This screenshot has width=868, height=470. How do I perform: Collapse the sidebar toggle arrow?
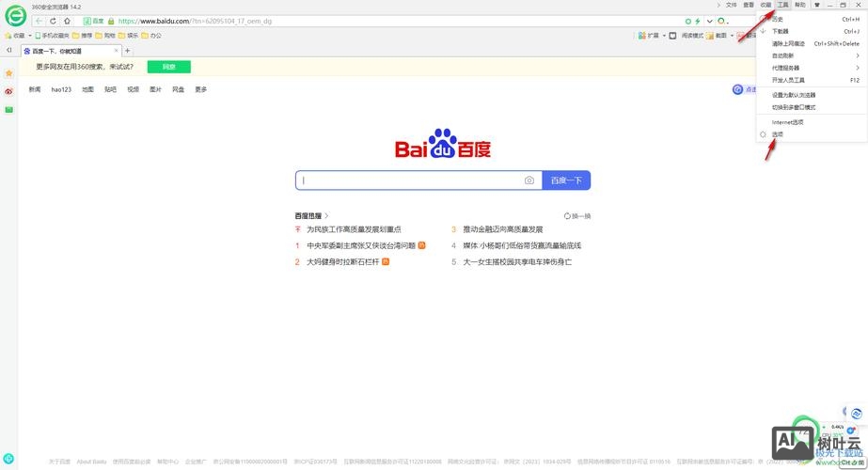point(8,51)
